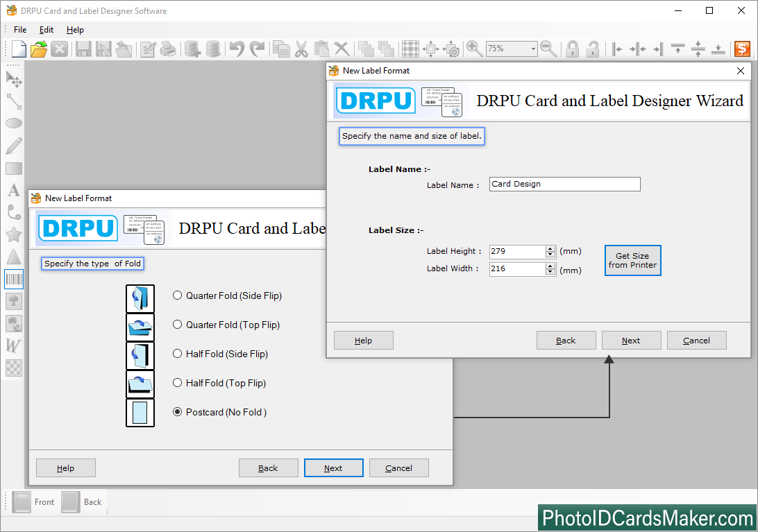Image resolution: width=758 pixels, height=532 pixels.
Task: Click the zoom in magnifier icon
Action: pos(475,49)
